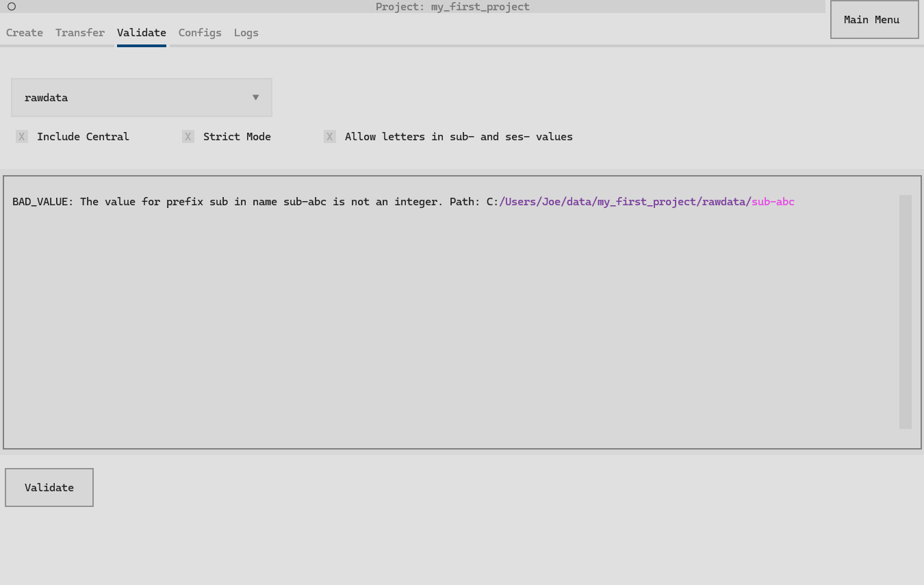Toggle the Allow letters in sub- and ses- checkbox

click(x=330, y=137)
